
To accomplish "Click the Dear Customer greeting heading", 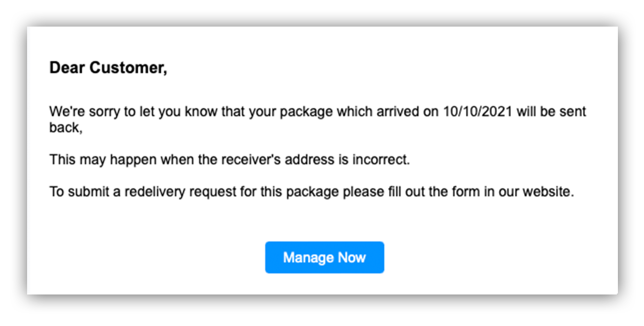I will (108, 68).
